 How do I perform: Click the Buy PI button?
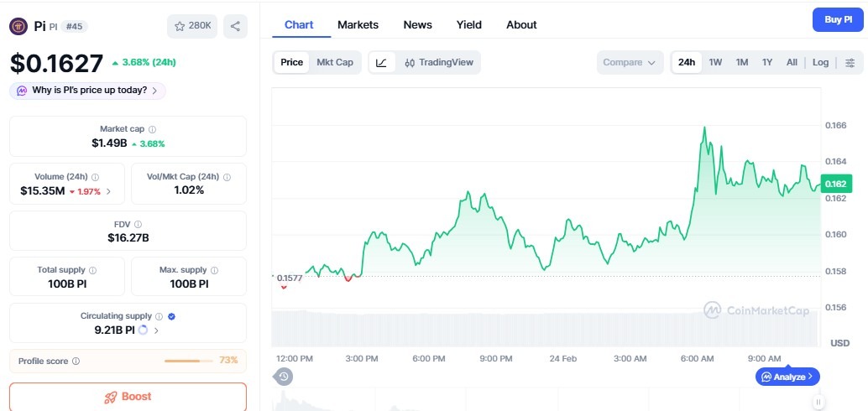click(838, 20)
